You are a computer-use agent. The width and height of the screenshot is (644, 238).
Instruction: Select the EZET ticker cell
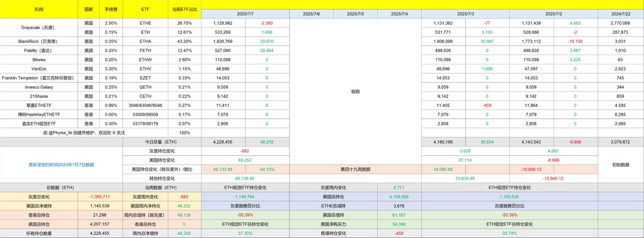[145, 78]
